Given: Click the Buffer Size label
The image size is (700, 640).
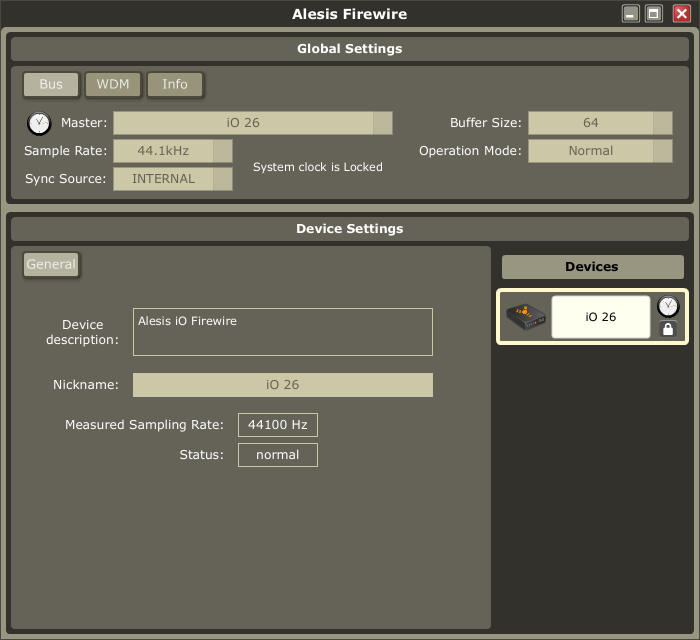Looking at the screenshot, I should [x=486, y=123].
